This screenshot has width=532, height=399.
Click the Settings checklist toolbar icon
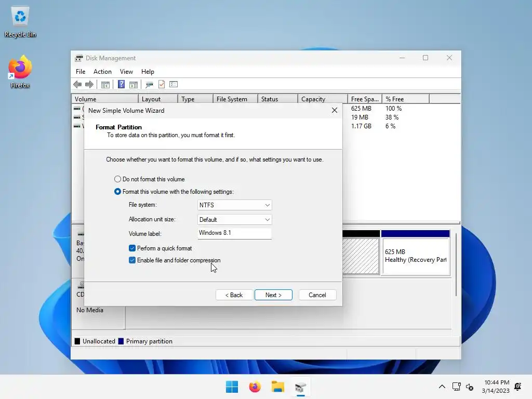(174, 84)
